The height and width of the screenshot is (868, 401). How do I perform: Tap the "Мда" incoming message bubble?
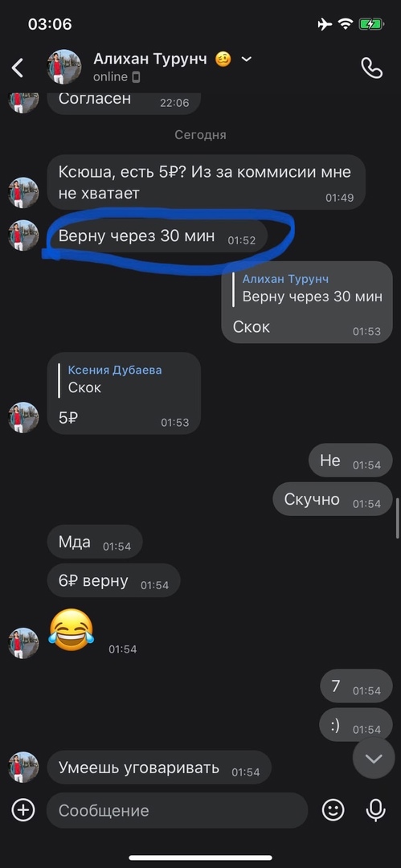tap(95, 542)
